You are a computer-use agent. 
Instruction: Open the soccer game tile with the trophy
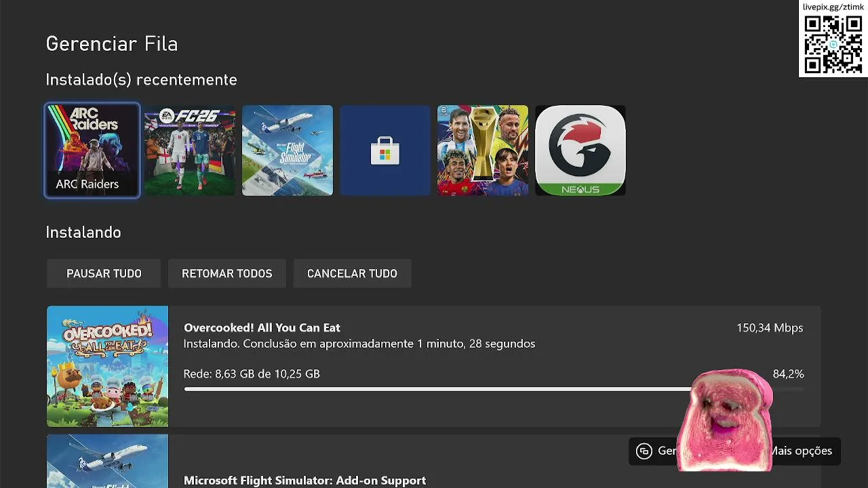(483, 150)
